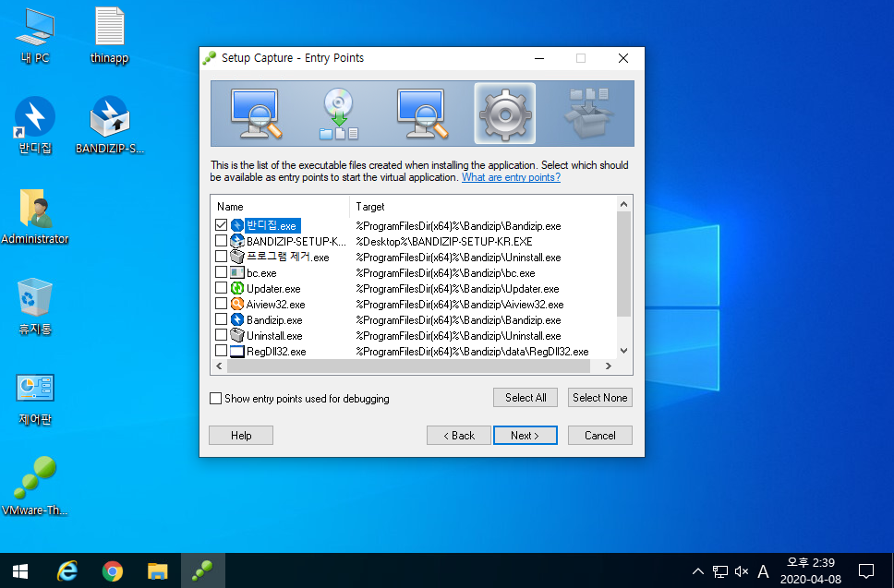
Task: Click the 프로그램 제거.exe trash icon
Action: coord(237,257)
